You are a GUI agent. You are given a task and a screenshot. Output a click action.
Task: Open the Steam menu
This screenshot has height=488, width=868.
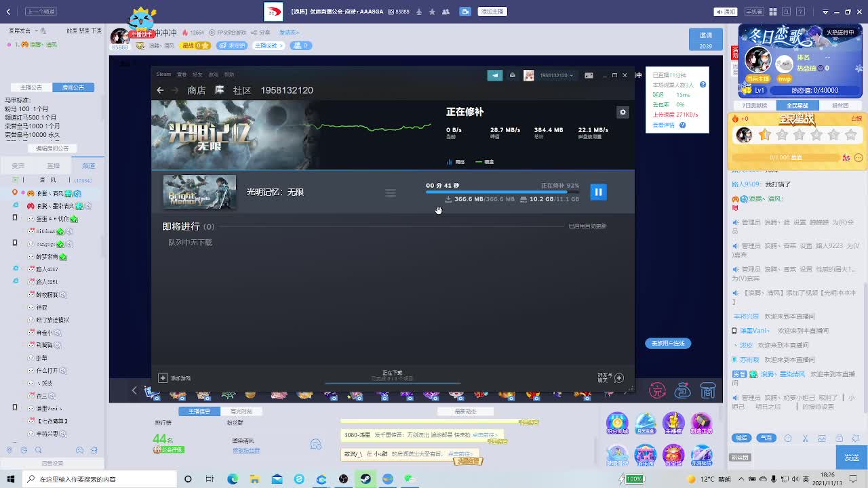(164, 75)
